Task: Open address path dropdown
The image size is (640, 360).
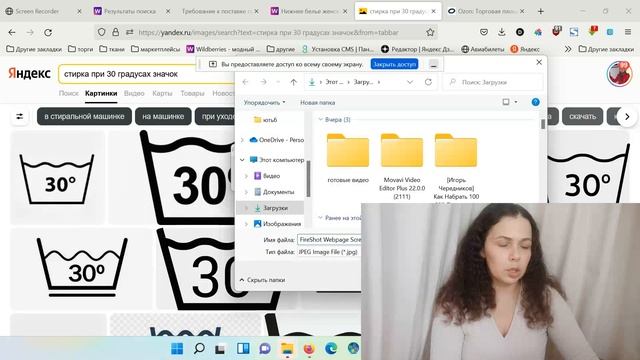Action: coord(410,82)
